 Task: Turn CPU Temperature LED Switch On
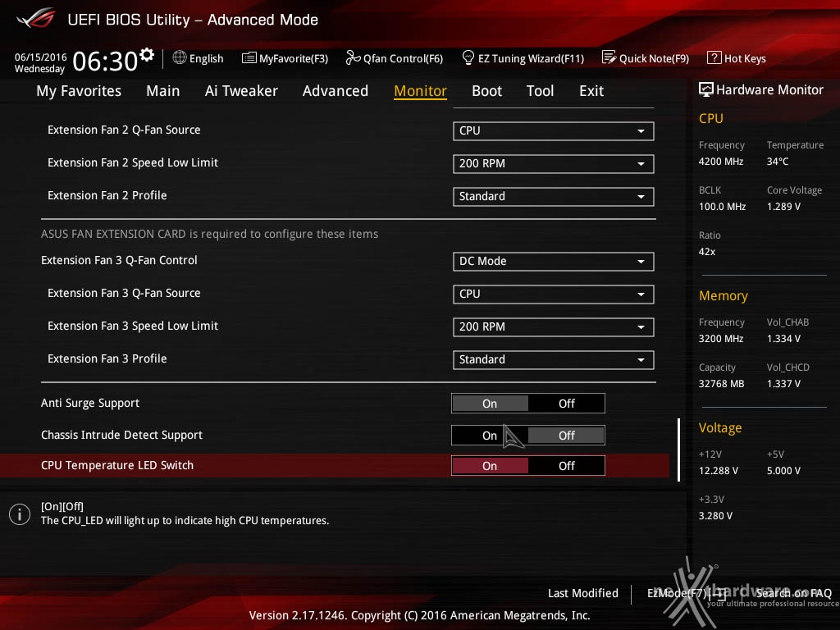point(490,466)
